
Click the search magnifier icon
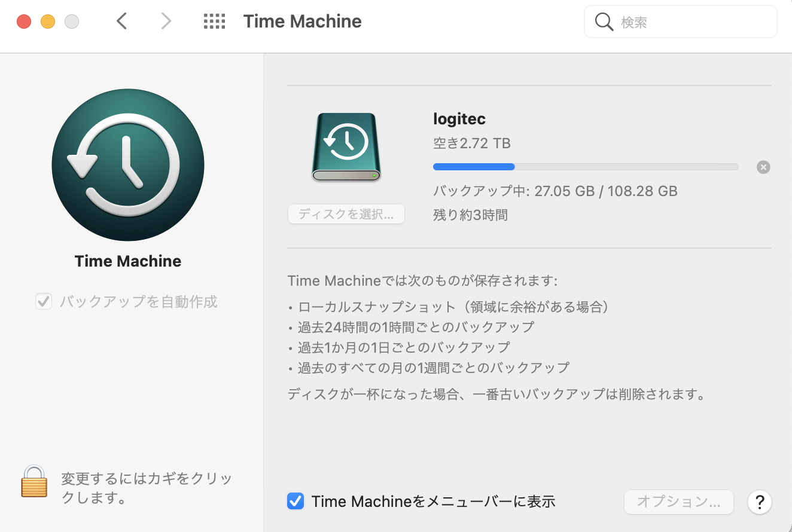point(604,22)
